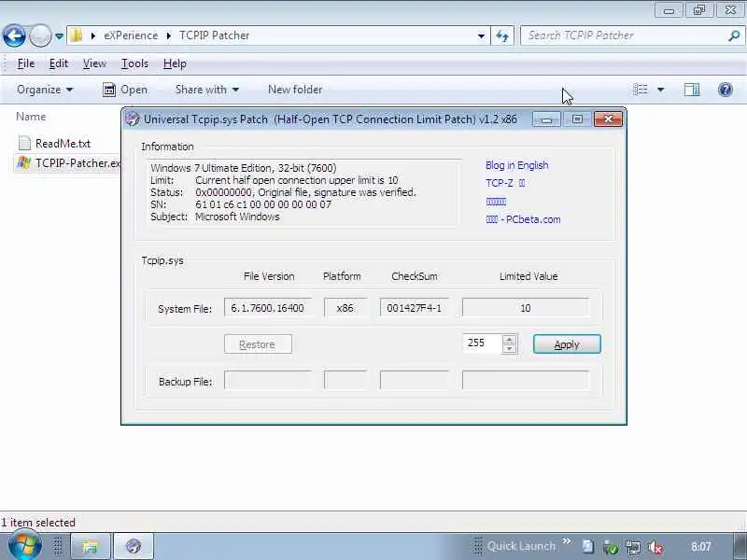Open the Edit menu
This screenshot has height=560, width=747.
59,63
